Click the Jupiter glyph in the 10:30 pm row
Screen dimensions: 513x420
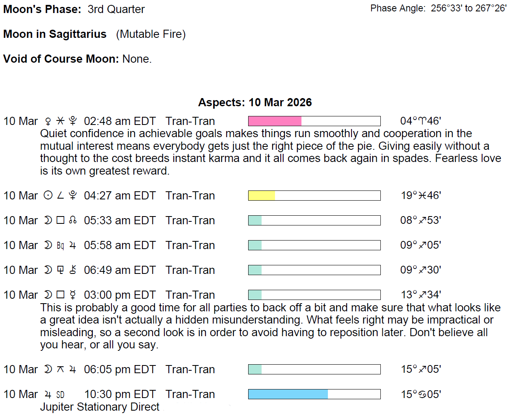[48, 394]
